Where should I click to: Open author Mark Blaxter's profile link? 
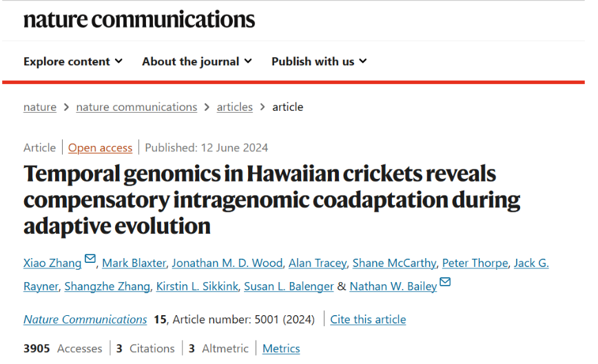click(134, 263)
